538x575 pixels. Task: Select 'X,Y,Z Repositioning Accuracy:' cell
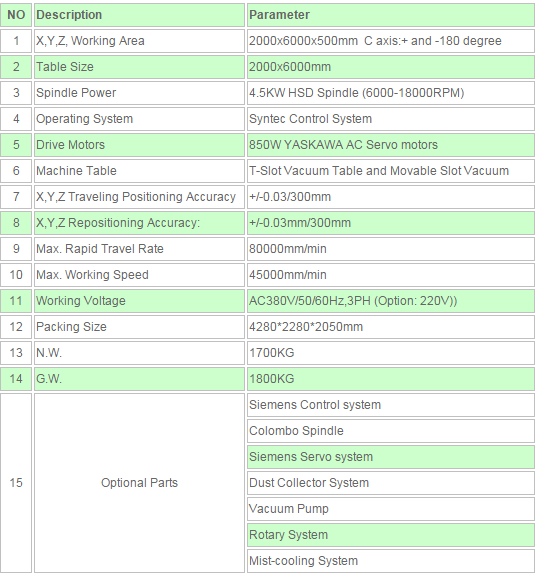[x=139, y=223]
